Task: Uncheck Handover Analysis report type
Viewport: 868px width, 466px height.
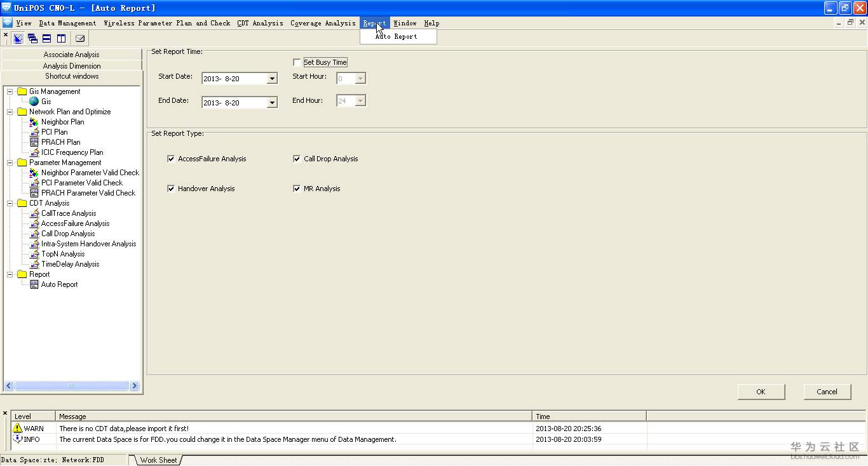Action: click(171, 189)
